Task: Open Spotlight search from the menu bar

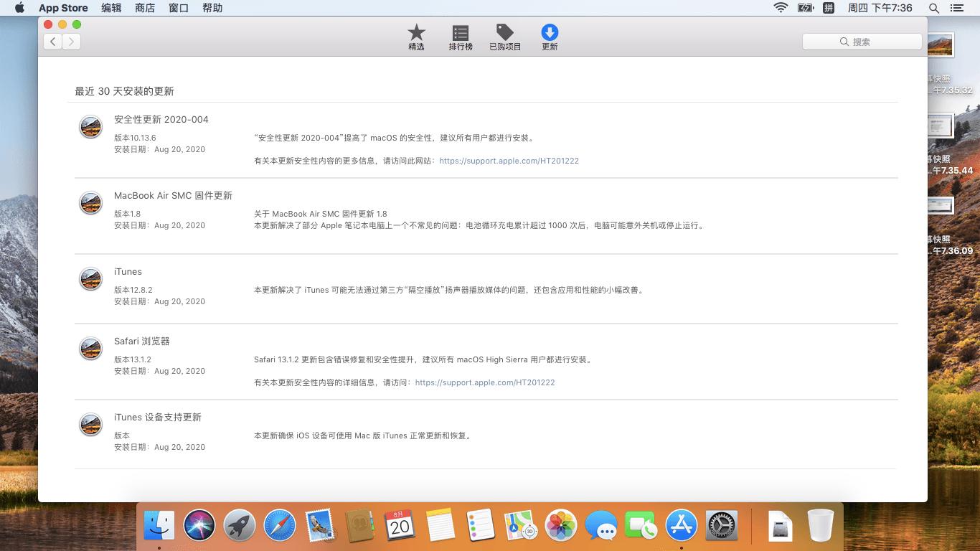Action: pyautogui.click(x=933, y=8)
